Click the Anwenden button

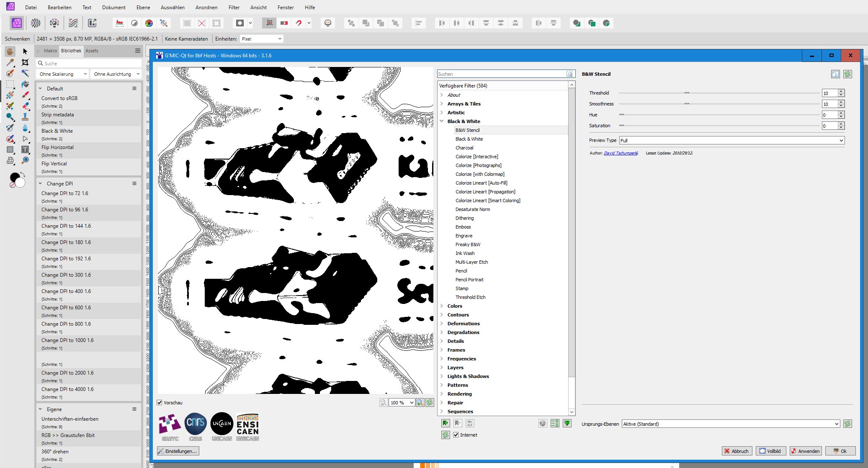[805, 451]
